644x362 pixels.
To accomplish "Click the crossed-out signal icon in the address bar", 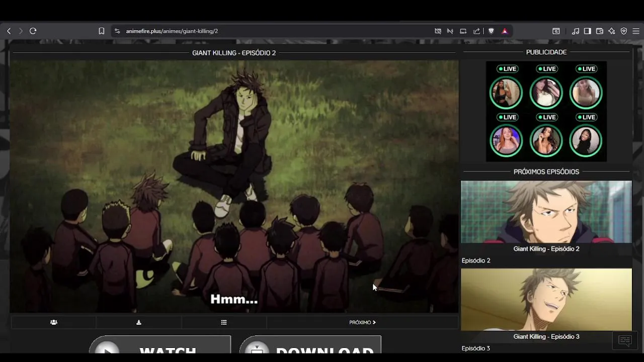I will pos(450,31).
